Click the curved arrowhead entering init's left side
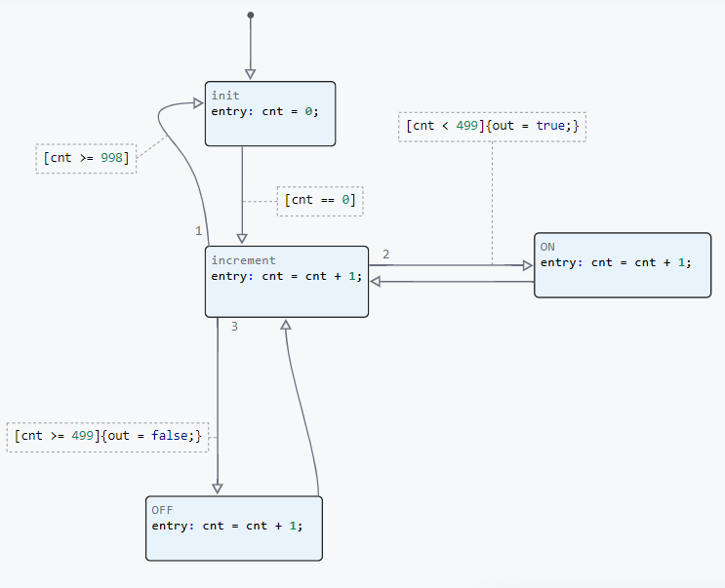This screenshot has width=725, height=588. pyautogui.click(x=197, y=102)
